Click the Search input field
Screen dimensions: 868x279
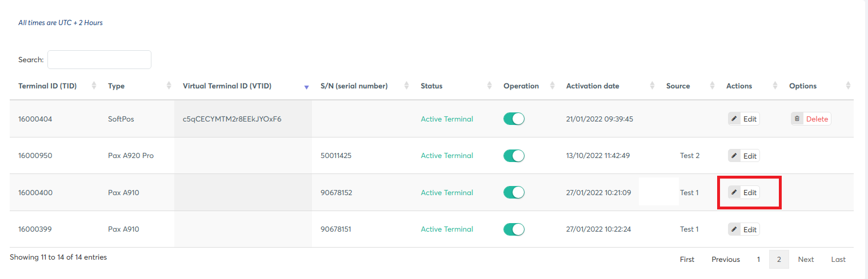[x=99, y=60]
